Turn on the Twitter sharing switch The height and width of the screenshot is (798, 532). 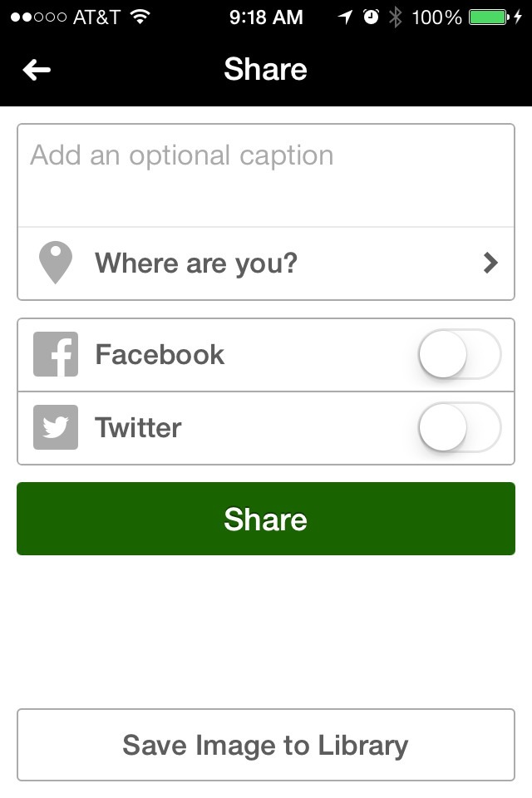(459, 428)
